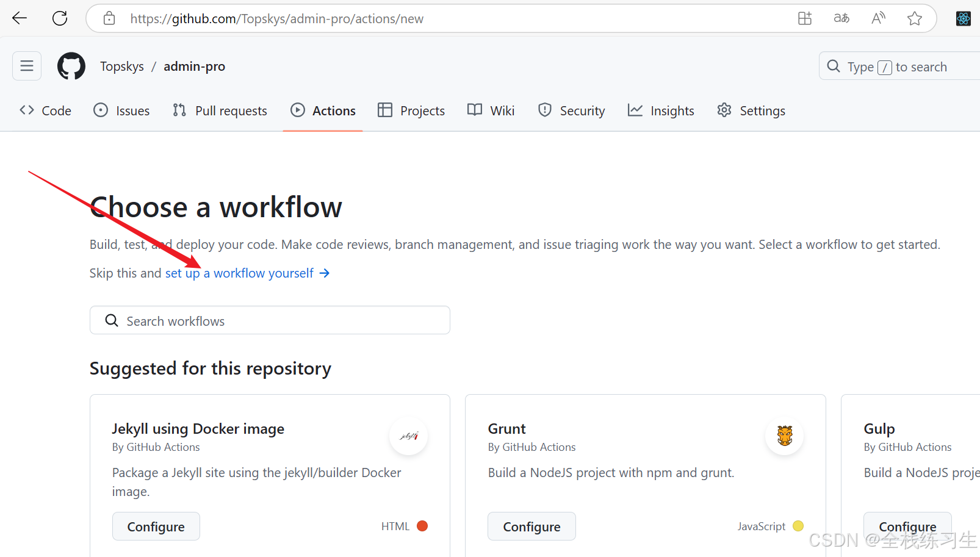Open the React developer extension icon
Viewport: 980px width, 557px height.
(x=964, y=18)
